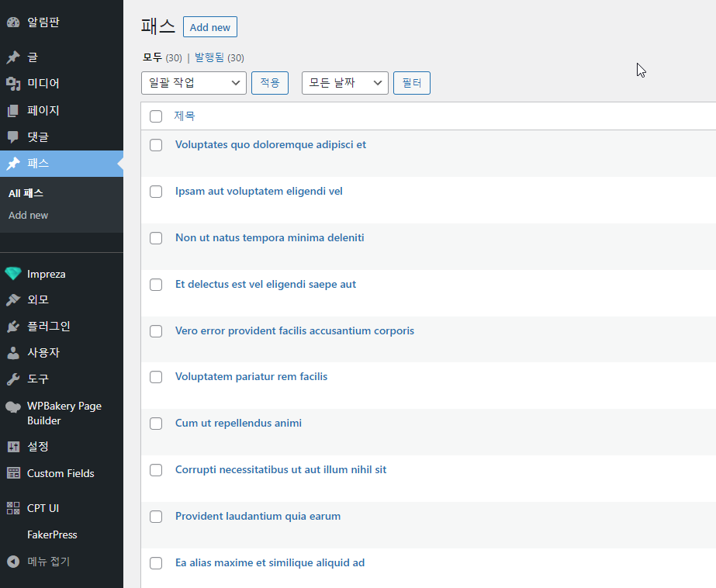Tick checkbox for Ea alias maxime et similique
The height and width of the screenshot is (588, 716).
156,563
